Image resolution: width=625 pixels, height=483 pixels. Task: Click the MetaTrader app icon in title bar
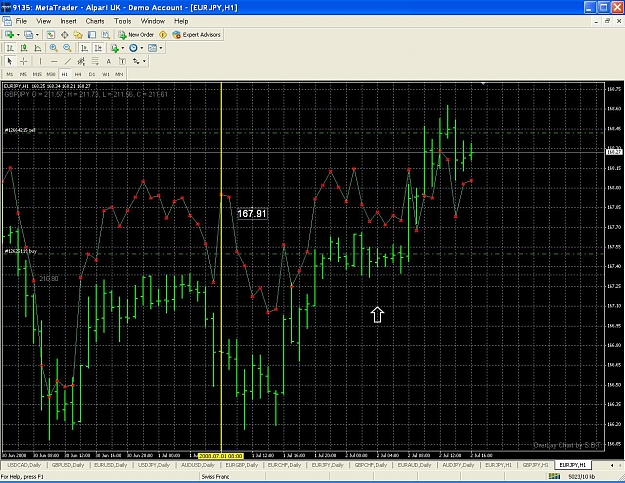tap(6, 8)
